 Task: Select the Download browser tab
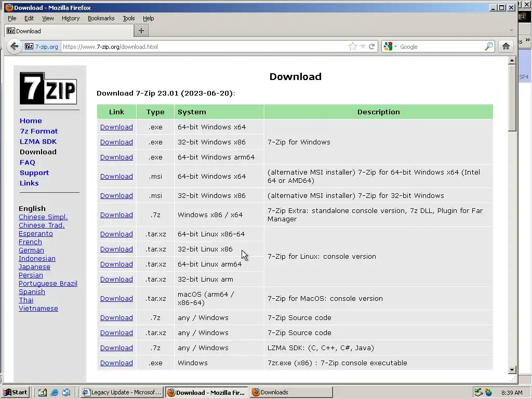pyautogui.click(x=69, y=31)
